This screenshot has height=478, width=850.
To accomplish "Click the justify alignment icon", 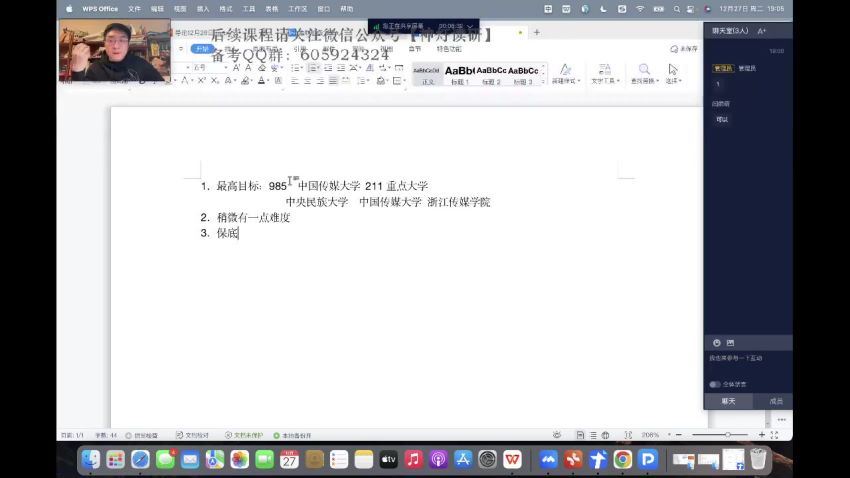I will (x=333, y=81).
